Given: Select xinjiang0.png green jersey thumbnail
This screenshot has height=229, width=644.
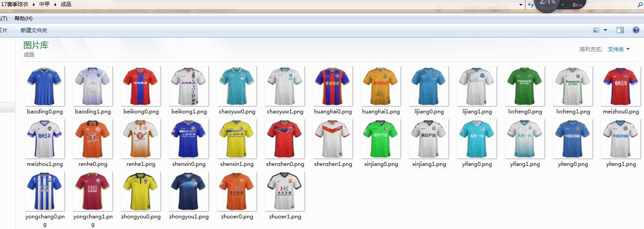Looking at the screenshot, I should 381,139.
